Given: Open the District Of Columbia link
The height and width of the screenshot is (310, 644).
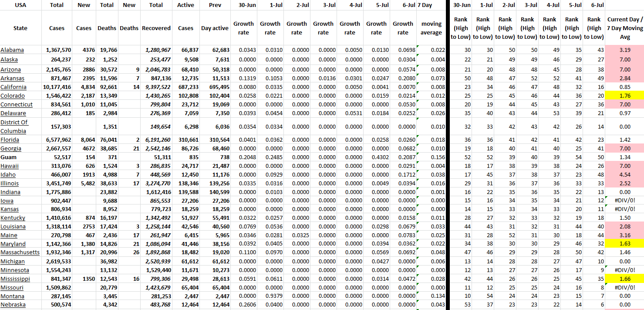Looking at the screenshot, I should [14, 126].
